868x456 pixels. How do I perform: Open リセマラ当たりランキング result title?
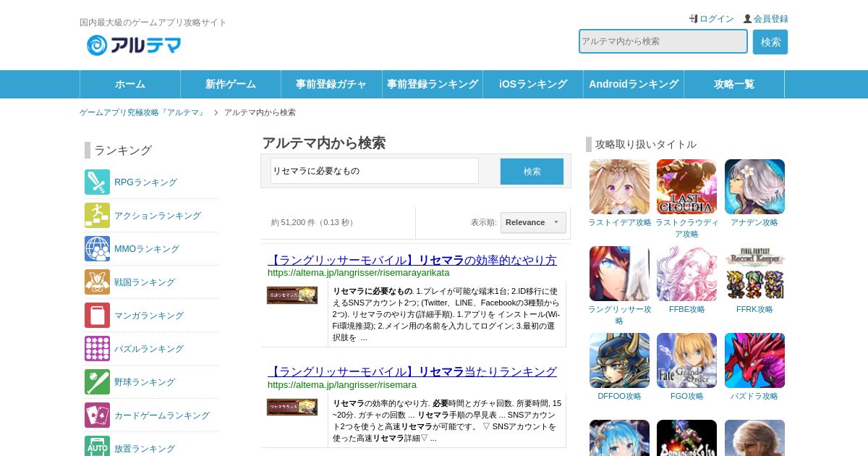click(x=412, y=371)
